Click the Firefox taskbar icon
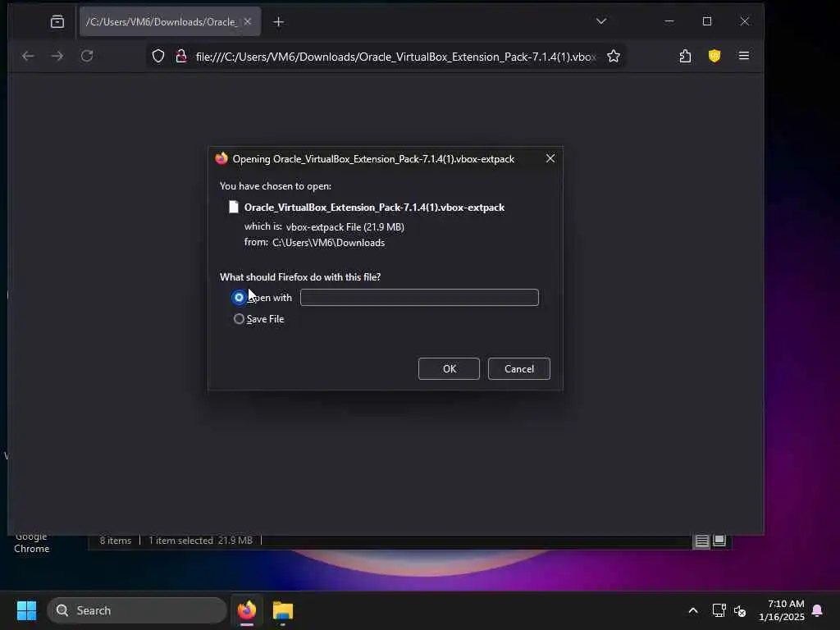Image resolution: width=840 pixels, height=630 pixels. tap(247, 610)
